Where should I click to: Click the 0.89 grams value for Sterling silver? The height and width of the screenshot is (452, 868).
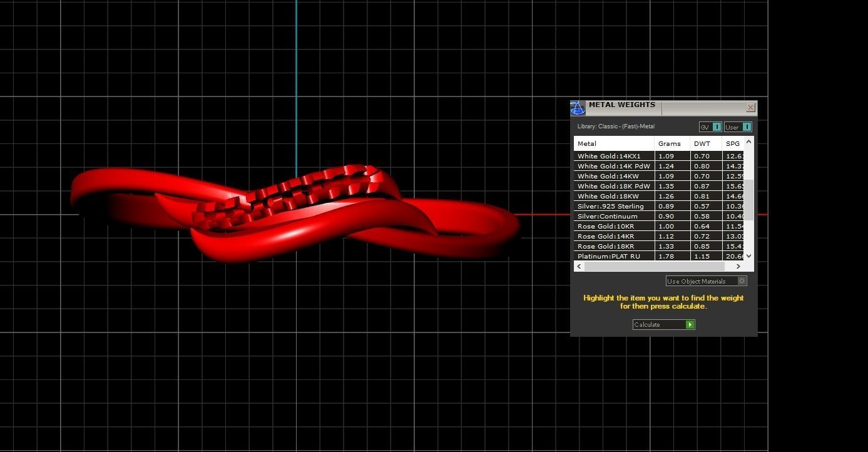click(666, 206)
